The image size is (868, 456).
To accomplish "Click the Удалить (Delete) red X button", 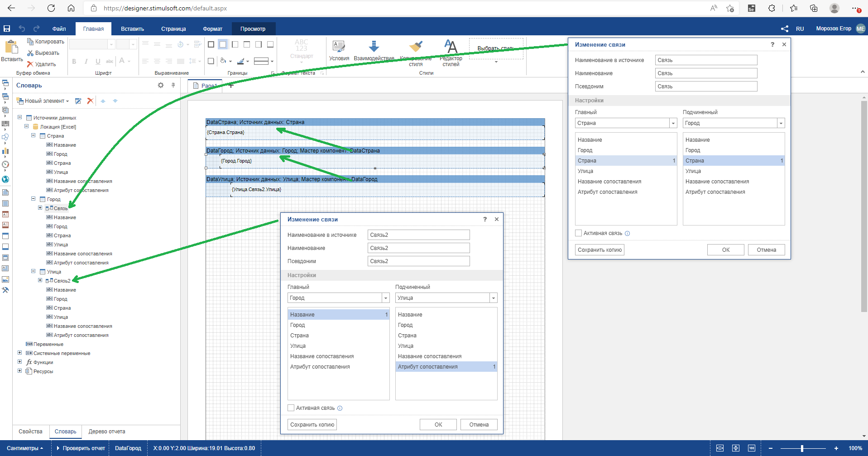I will pyautogui.click(x=41, y=64).
